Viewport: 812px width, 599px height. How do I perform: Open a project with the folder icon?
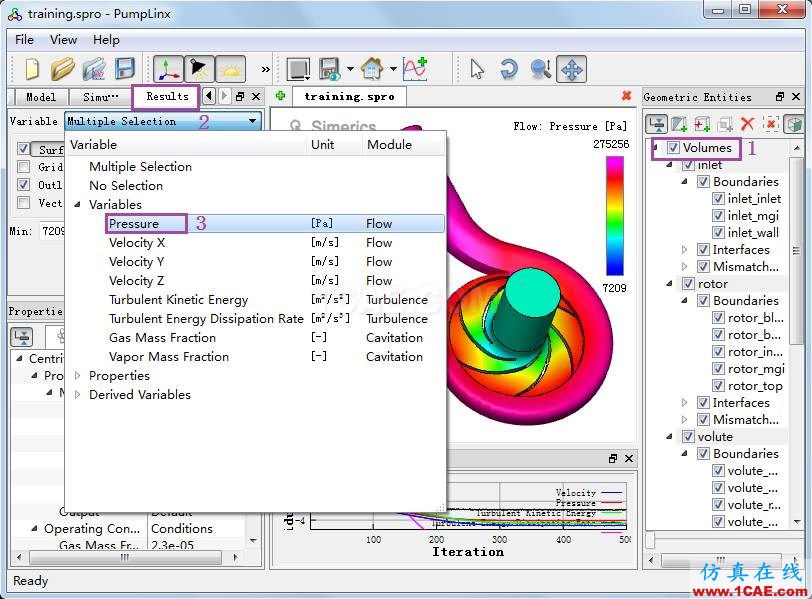pyautogui.click(x=63, y=69)
